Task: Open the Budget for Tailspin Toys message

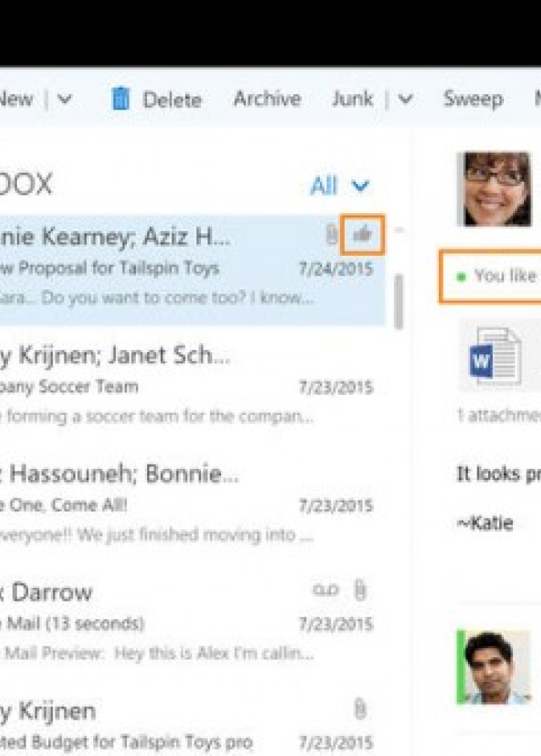Action: point(193,723)
